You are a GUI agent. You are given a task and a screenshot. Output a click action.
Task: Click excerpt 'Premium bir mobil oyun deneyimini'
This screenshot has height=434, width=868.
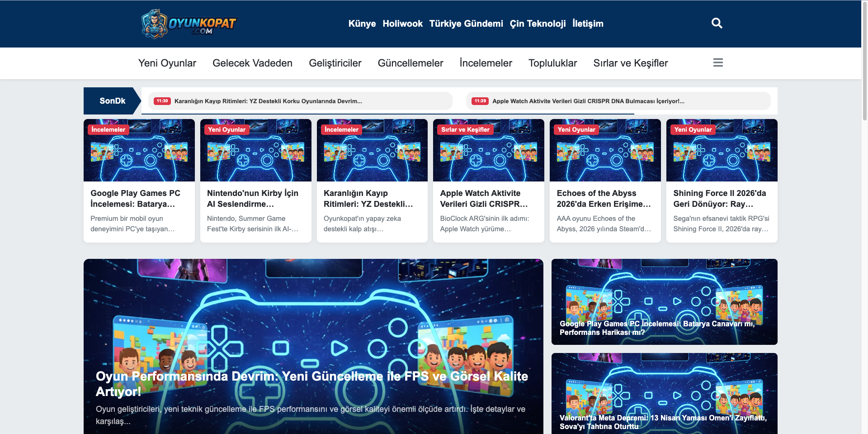[132, 224]
